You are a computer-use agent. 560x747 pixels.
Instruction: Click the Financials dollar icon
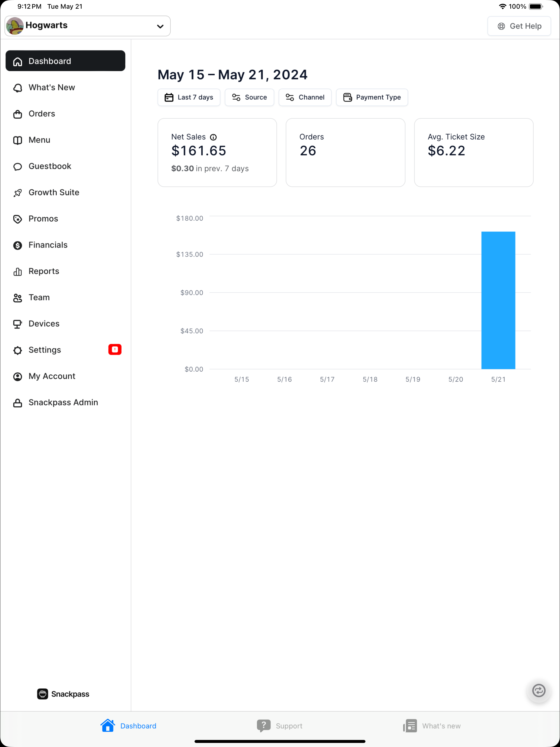click(18, 245)
